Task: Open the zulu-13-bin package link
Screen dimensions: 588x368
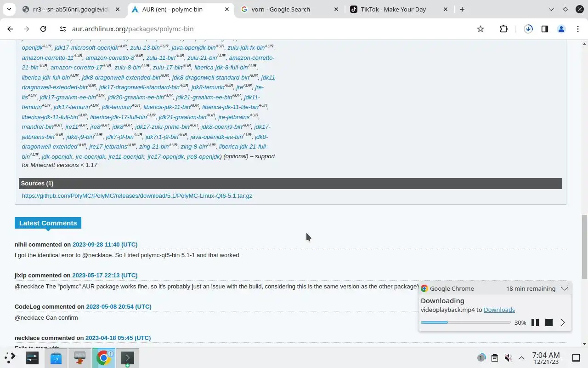Action: coord(145,47)
